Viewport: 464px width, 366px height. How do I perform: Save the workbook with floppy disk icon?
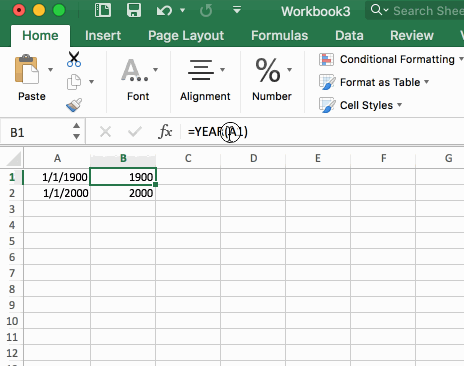point(134,10)
